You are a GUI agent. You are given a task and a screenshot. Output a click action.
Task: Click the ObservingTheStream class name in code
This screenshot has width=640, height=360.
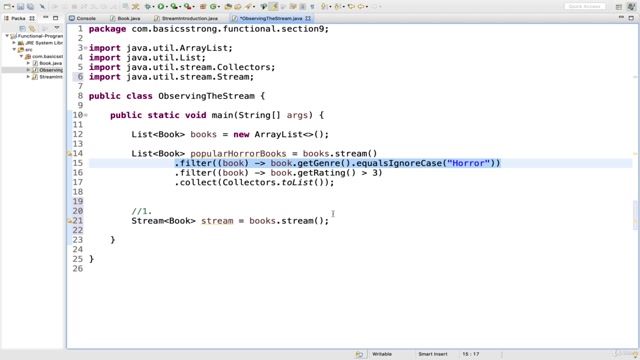pyautogui.click(x=207, y=96)
